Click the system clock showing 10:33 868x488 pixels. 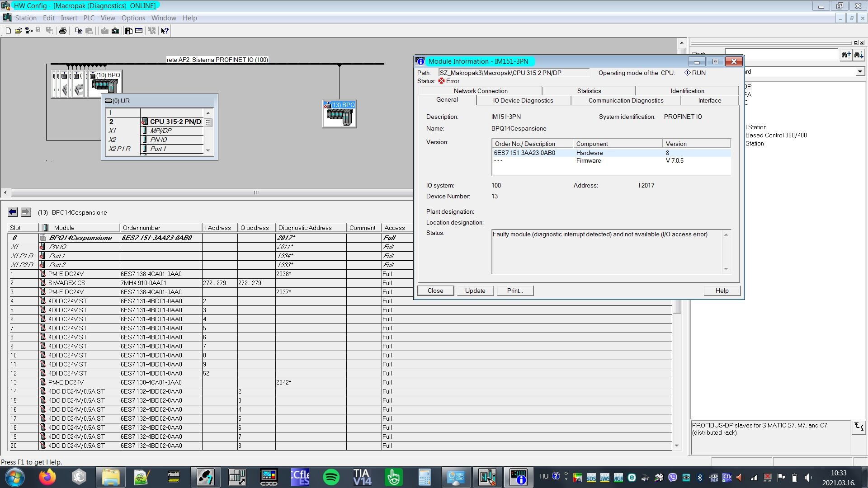tap(839, 473)
